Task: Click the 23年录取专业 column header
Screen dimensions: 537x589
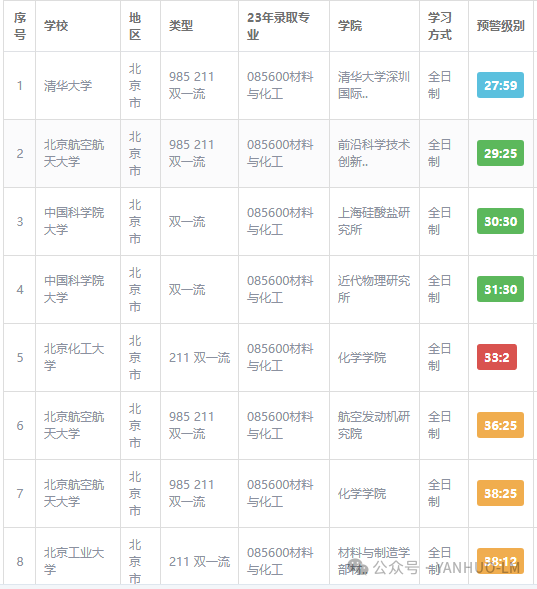Action: pyautogui.click(x=278, y=26)
